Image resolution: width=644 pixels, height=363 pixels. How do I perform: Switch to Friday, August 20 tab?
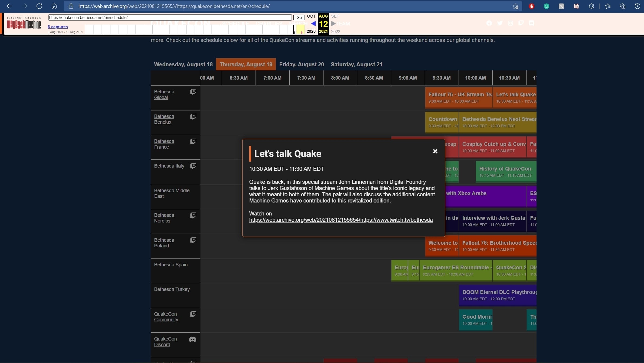coord(301,64)
